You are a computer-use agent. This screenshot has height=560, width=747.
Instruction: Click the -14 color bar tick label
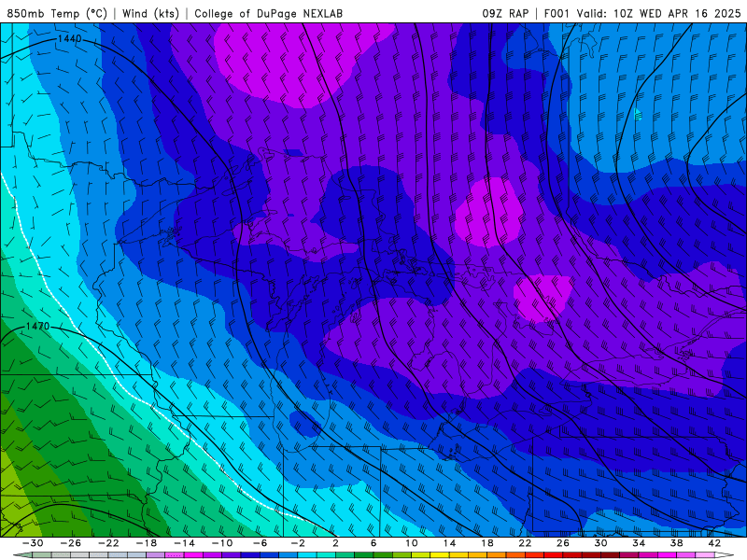tap(184, 543)
